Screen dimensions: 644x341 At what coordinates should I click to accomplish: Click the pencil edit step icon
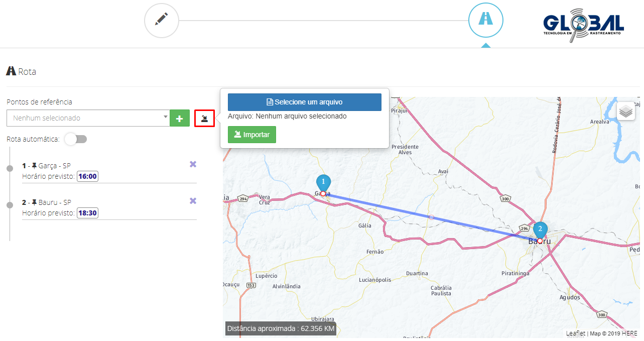click(161, 21)
